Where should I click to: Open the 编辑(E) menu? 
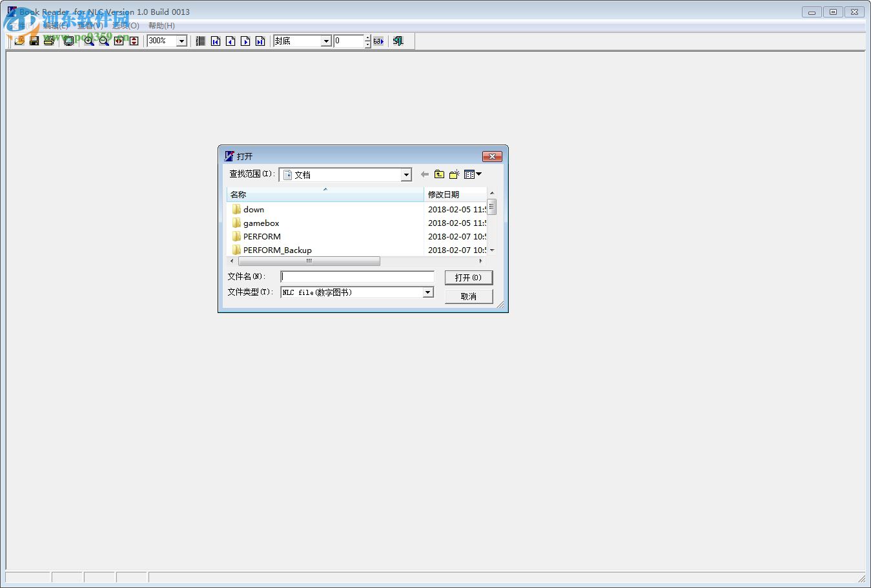[x=56, y=26]
